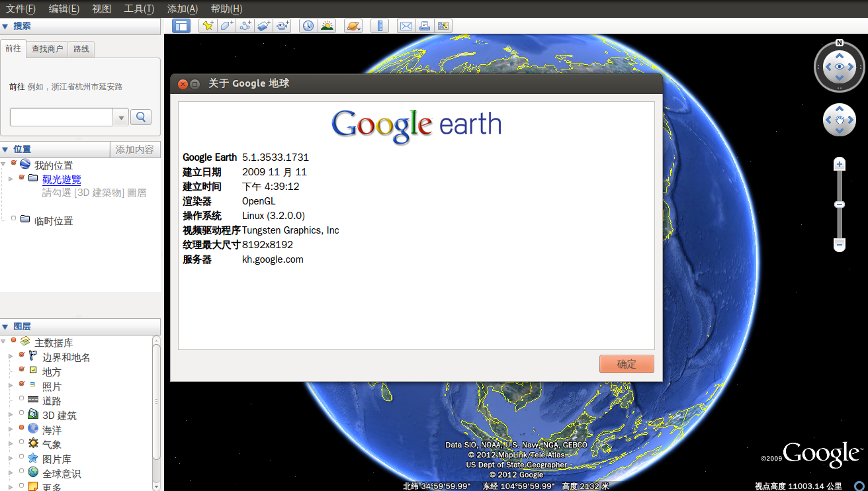Add a path using the toolbar
Screen dimensions: 868x491
pyautogui.click(x=245, y=26)
